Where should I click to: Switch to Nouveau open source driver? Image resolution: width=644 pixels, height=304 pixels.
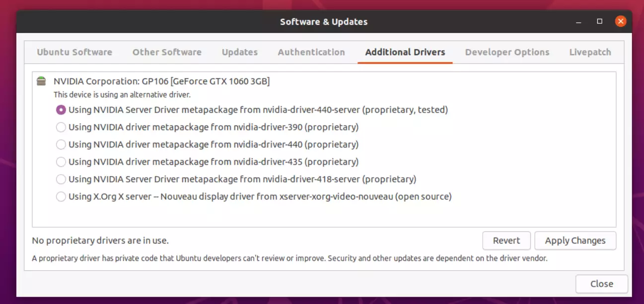(254, 196)
